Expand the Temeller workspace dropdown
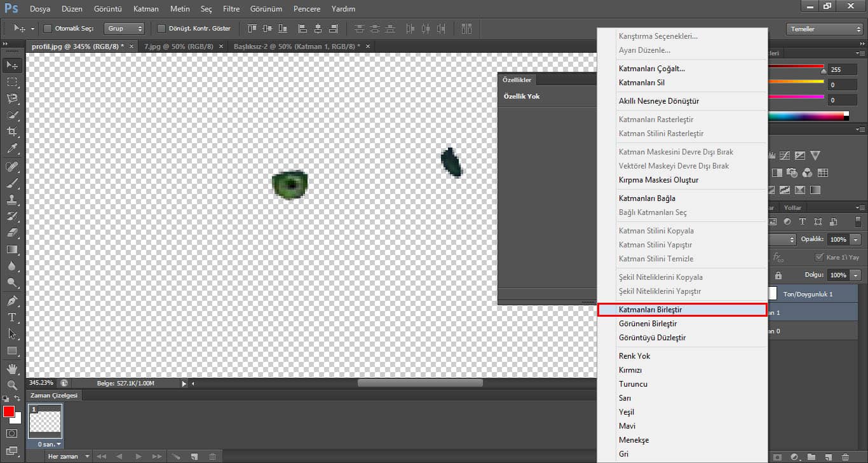Screen dimensions: 868x463 click(824, 29)
